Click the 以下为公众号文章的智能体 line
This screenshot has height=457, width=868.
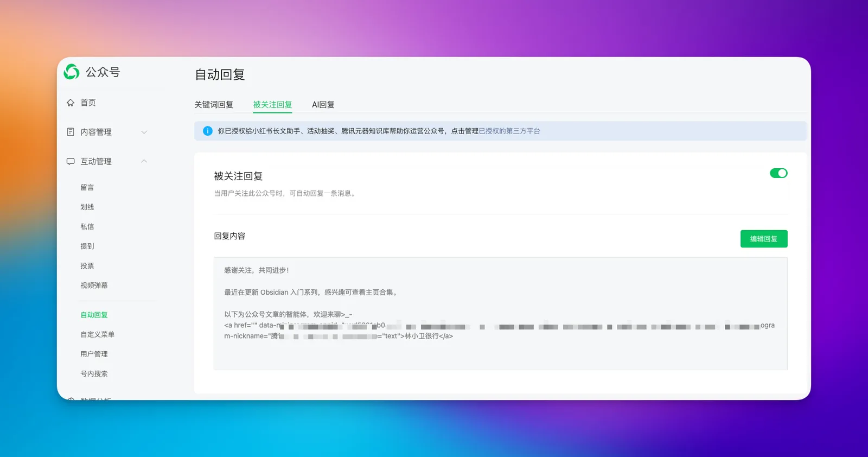click(288, 314)
